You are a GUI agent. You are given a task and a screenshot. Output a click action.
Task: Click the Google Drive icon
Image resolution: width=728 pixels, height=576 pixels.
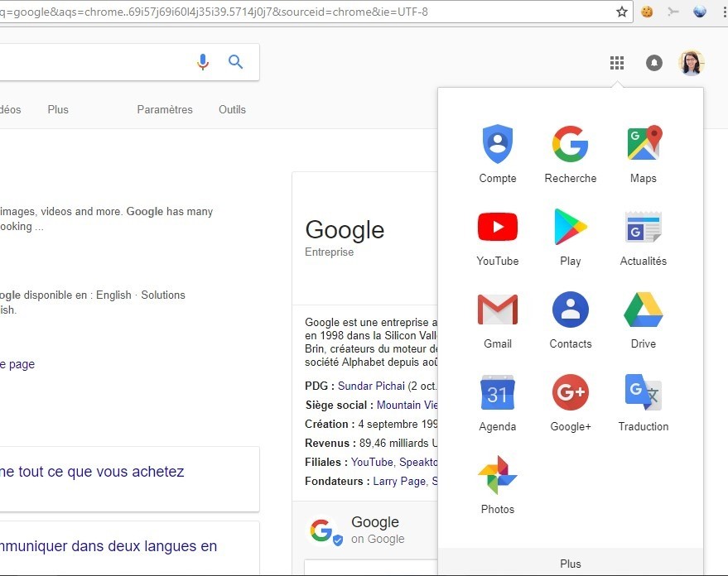pyautogui.click(x=643, y=310)
